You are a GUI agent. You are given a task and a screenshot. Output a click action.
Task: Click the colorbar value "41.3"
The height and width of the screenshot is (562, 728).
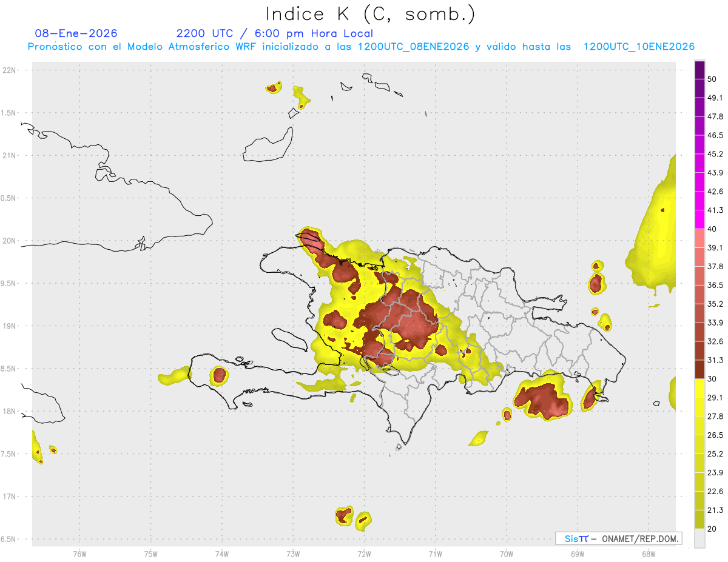click(715, 211)
